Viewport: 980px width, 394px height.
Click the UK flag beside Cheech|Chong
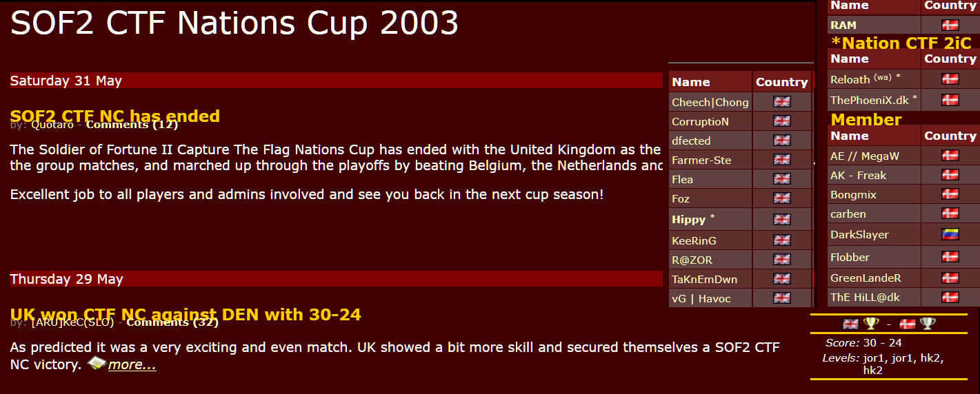pyautogui.click(x=781, y=102)
